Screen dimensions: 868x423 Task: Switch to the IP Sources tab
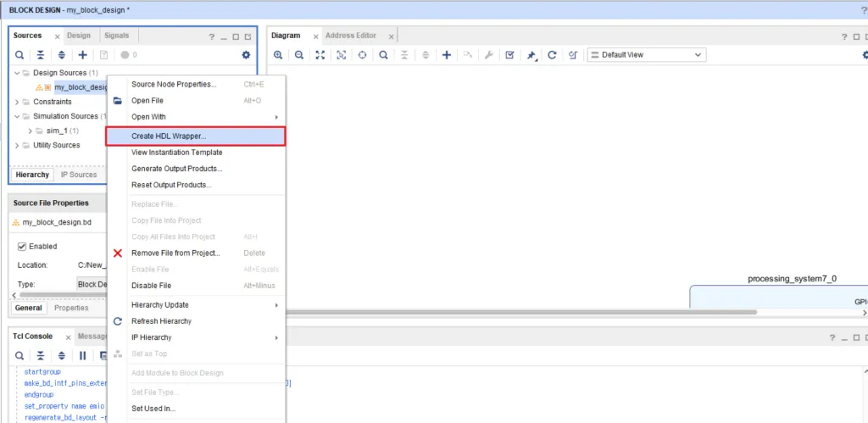[x=79, y=175]
